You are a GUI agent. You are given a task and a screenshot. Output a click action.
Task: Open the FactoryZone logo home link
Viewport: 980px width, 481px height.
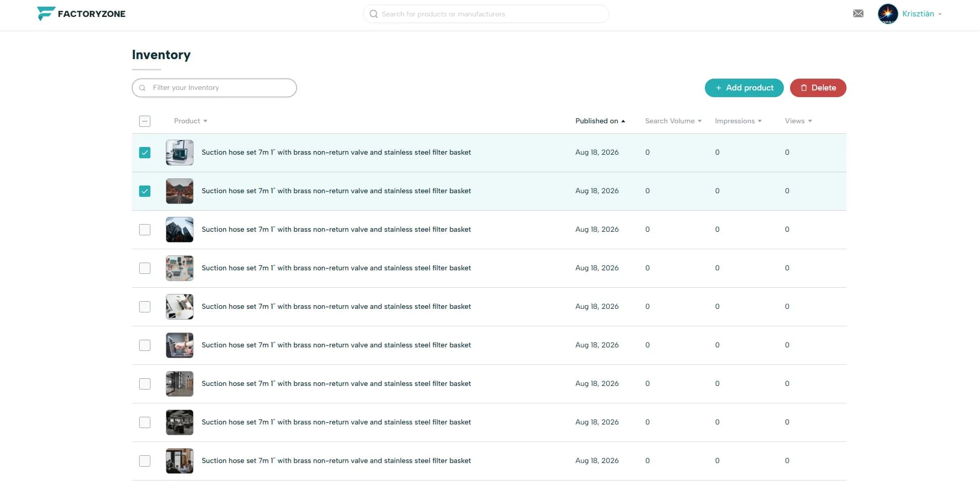[81, 14]
